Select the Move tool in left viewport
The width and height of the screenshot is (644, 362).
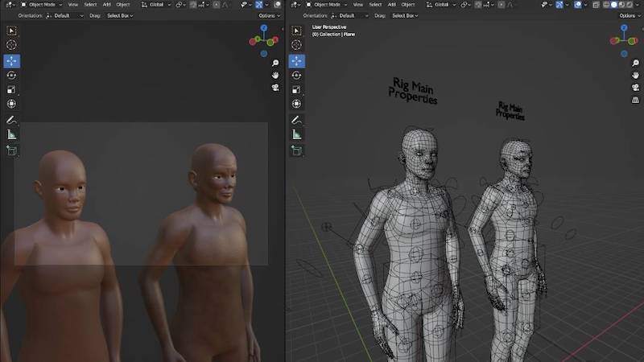click(x=11, y=60)
